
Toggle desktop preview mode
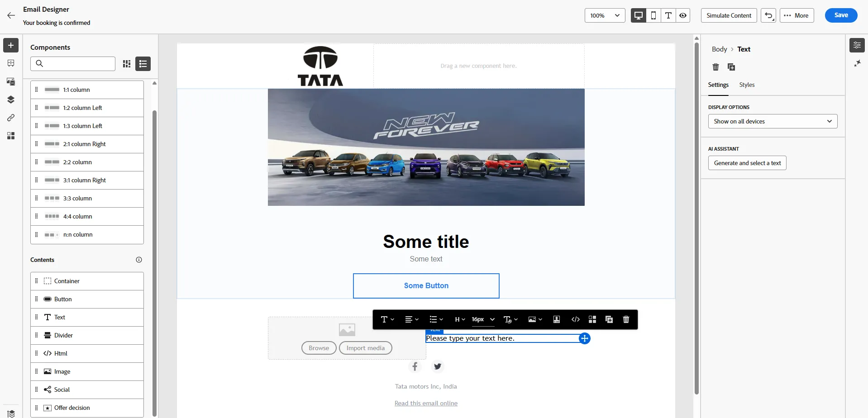click(639, 15)
